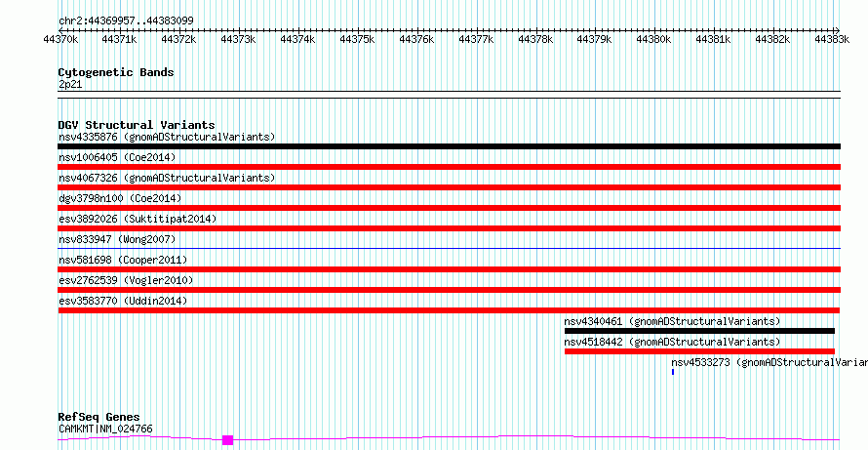Open variant label nsv833947 (Wong2007)

(117, 239)
